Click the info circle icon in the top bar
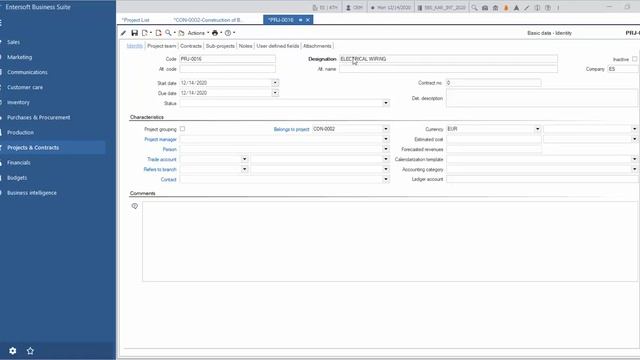The height and width of the screenshot is (360, 640). point(538,7)
